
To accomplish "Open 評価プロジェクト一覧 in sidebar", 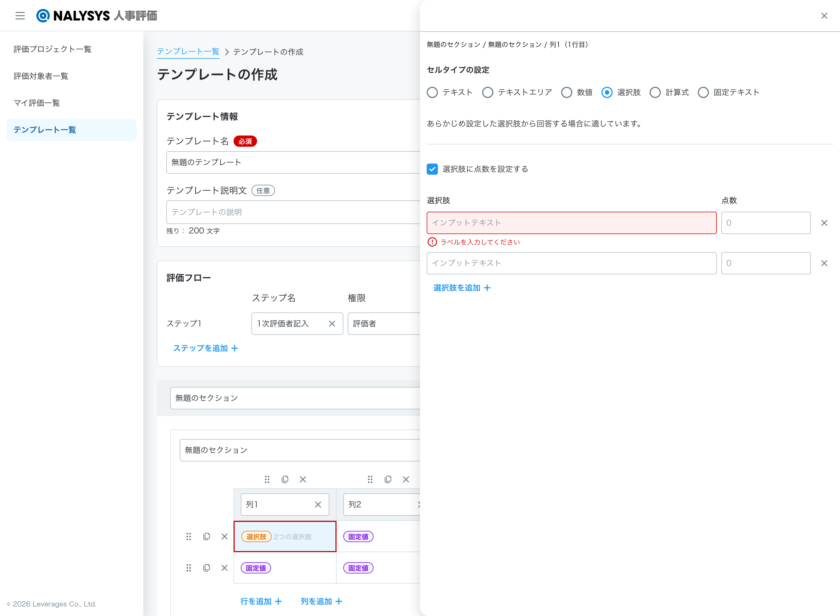I will [x=72, y=49].
